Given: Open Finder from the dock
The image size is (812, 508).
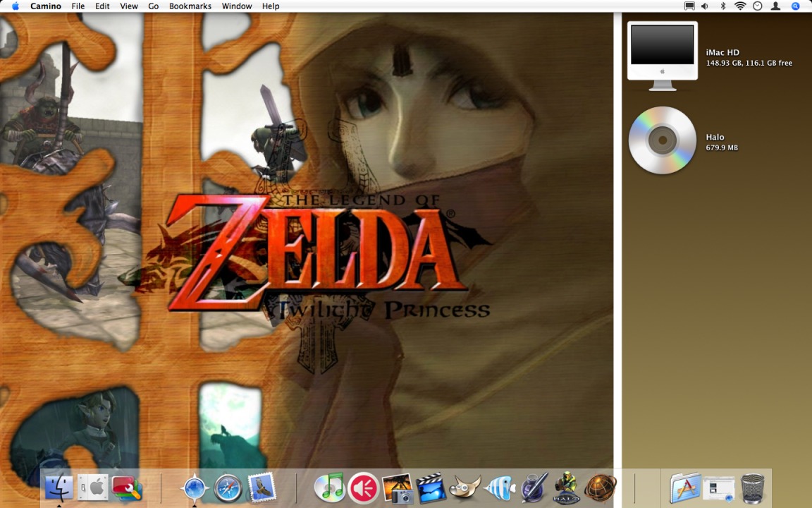Looking at the screenshot, I should pos(59,488).
